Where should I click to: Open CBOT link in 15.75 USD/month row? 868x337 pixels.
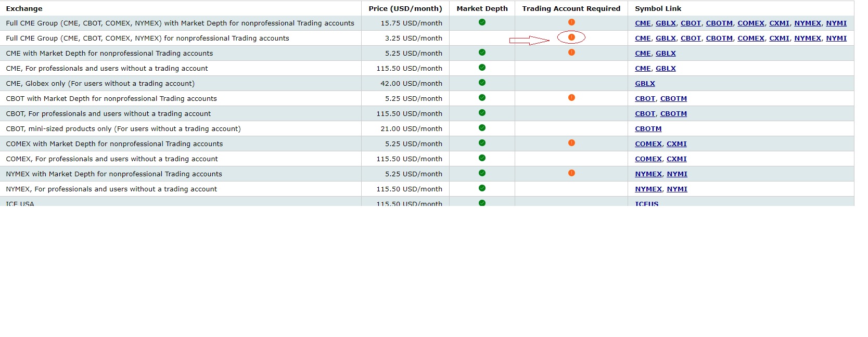click(x=691, y=23)
